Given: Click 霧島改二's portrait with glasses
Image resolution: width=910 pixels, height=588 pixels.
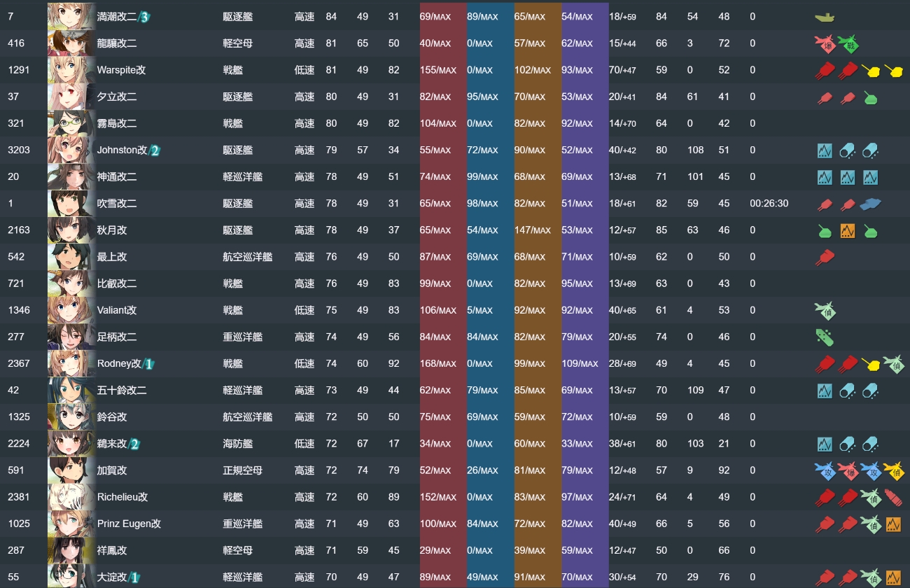Looking at the screenshot, I should coord(71,123).
